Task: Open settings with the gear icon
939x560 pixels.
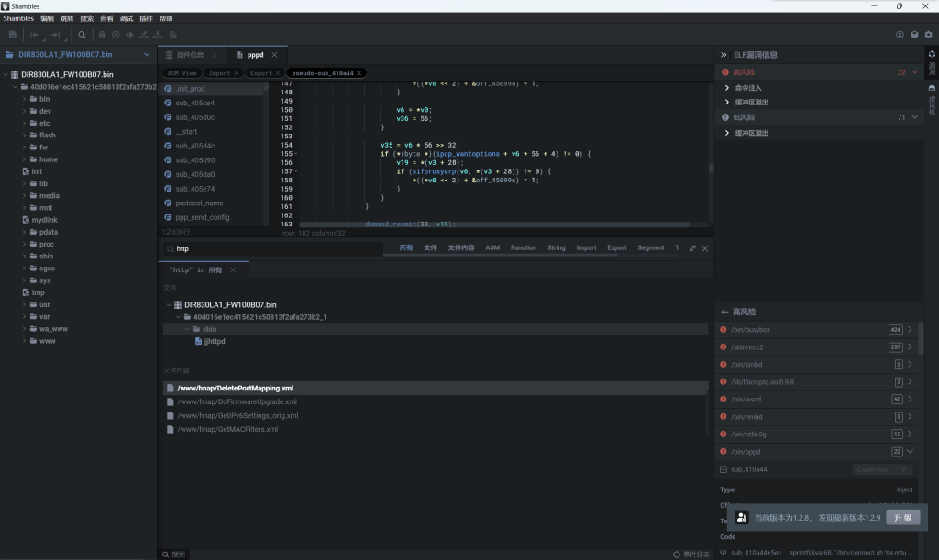Action: click(x=928, y=35)
